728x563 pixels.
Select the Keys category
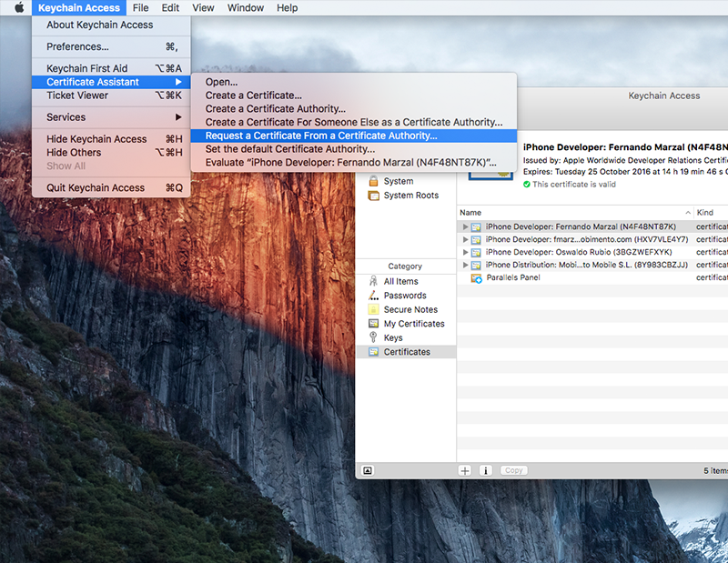coord(406,338)
